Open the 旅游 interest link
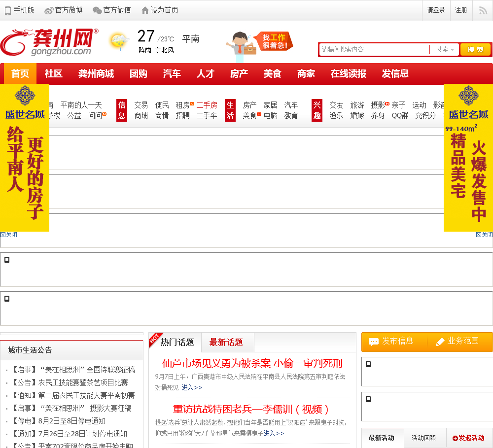The image size is (493, 448). click(x=357, y=105)
